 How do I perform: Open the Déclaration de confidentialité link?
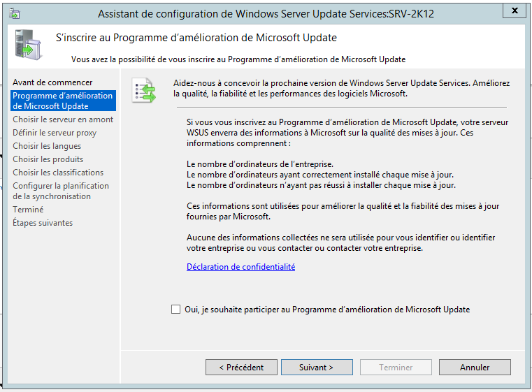tap(241, 267)
